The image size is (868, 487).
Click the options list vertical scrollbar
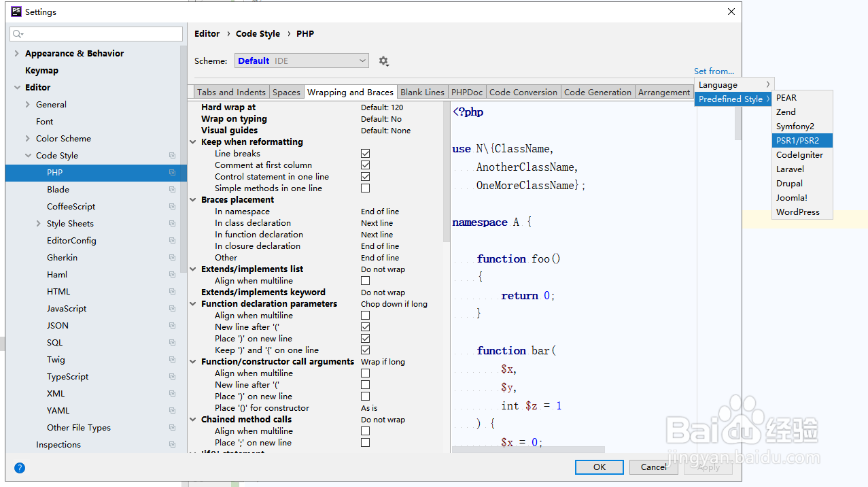click(447, 172)
